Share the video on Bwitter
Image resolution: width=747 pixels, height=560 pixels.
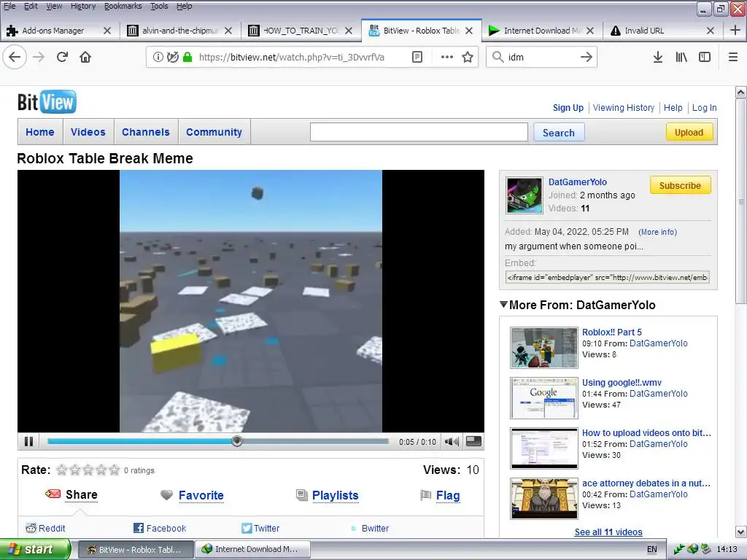point(370,528)
